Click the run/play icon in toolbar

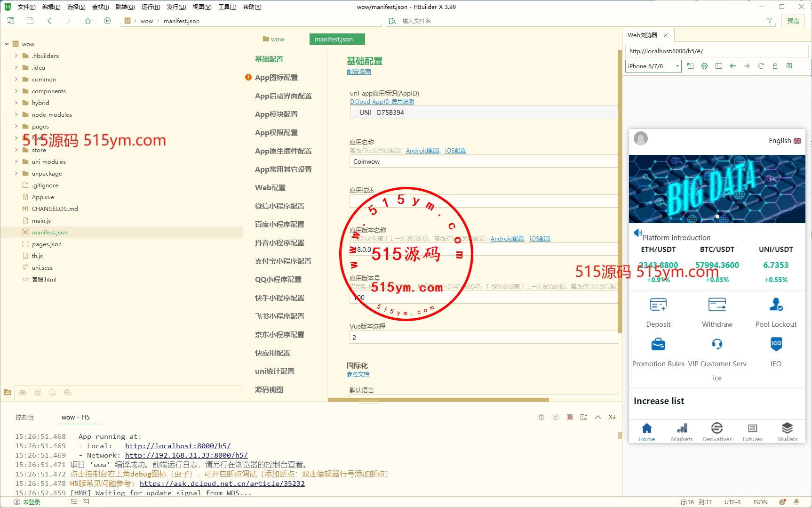[107, 21]
